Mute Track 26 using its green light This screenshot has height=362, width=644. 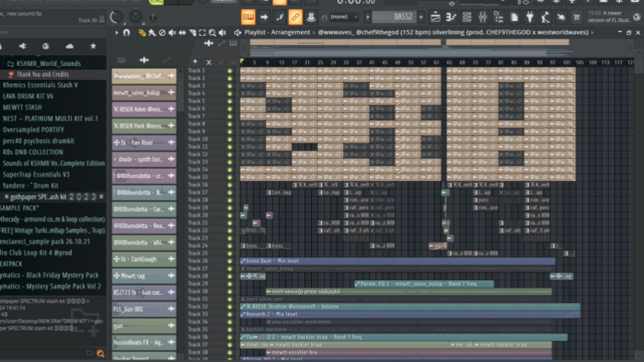230,261
